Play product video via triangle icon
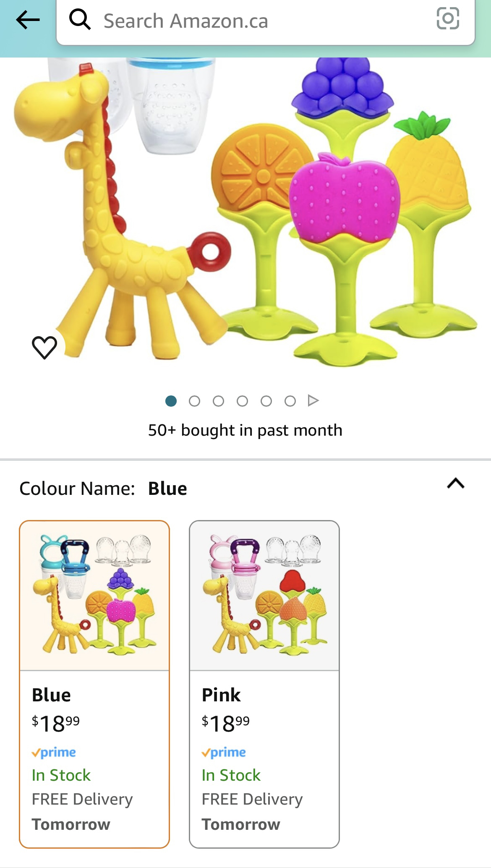Screen dimensions: 491x868 pyautogui.click(x=313, y=400)
